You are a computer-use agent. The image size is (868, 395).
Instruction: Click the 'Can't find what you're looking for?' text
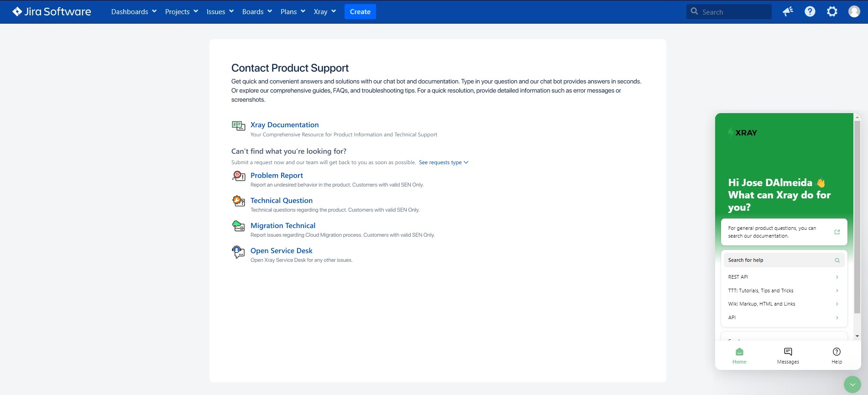(x=289, y=151)
